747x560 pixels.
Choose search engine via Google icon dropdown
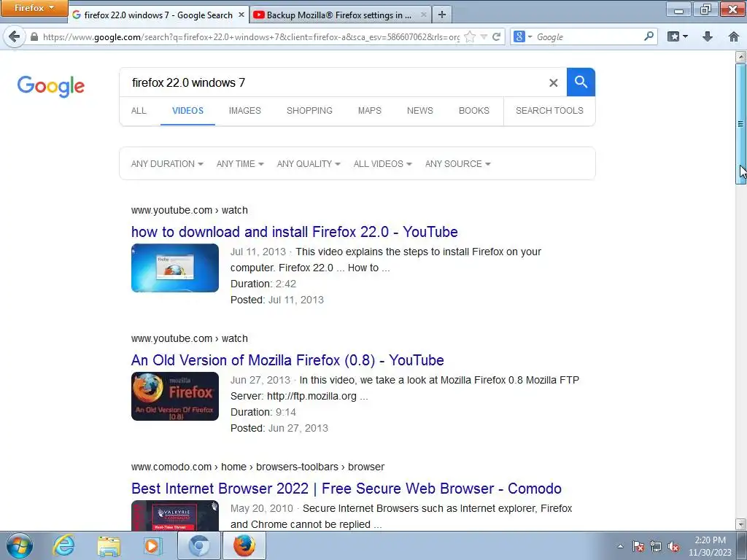(522, 36)
